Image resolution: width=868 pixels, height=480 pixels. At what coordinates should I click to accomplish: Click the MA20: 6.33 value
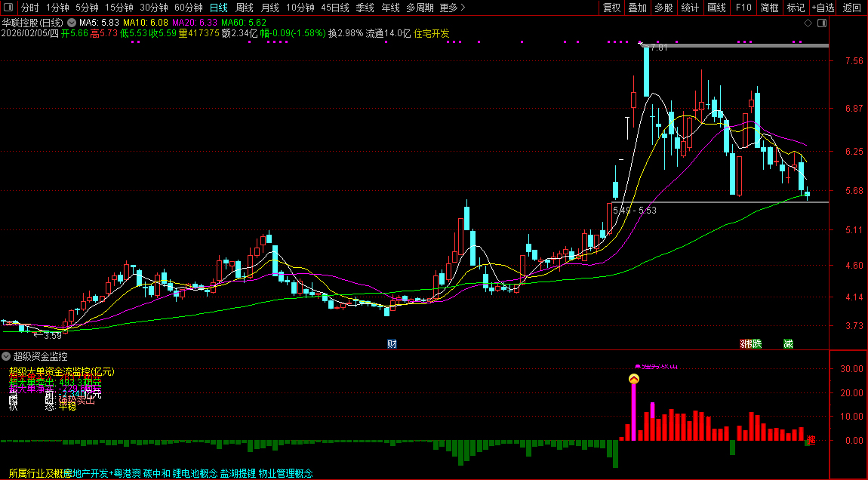pyautogui.click(x=195, y=23)
